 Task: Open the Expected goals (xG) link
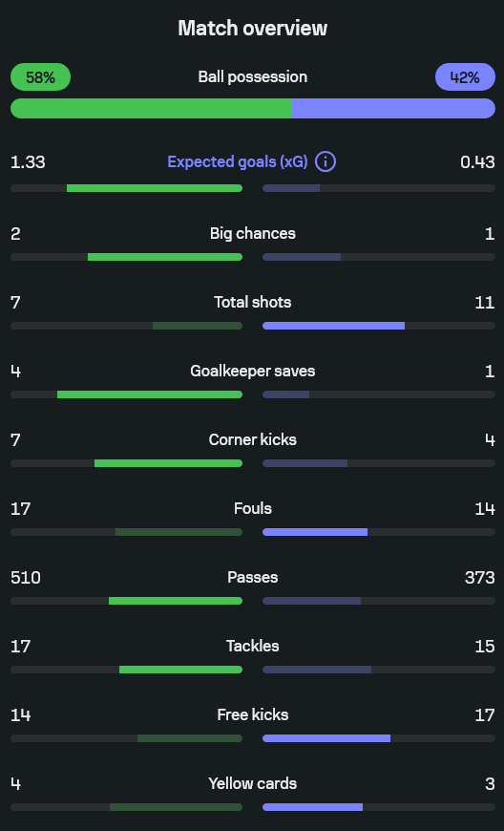pyautogui.click(x=238, y=161)
